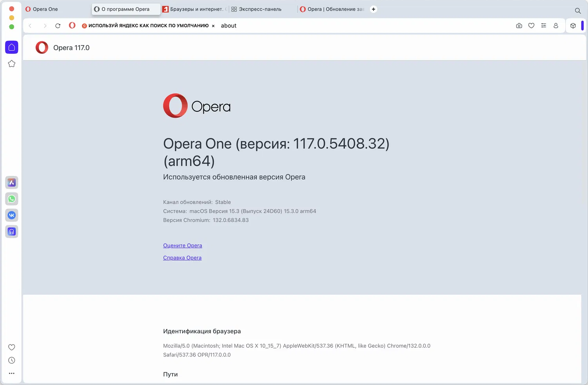Click the large Opera logo image
The image size is (588, 385).
[197, 105]
